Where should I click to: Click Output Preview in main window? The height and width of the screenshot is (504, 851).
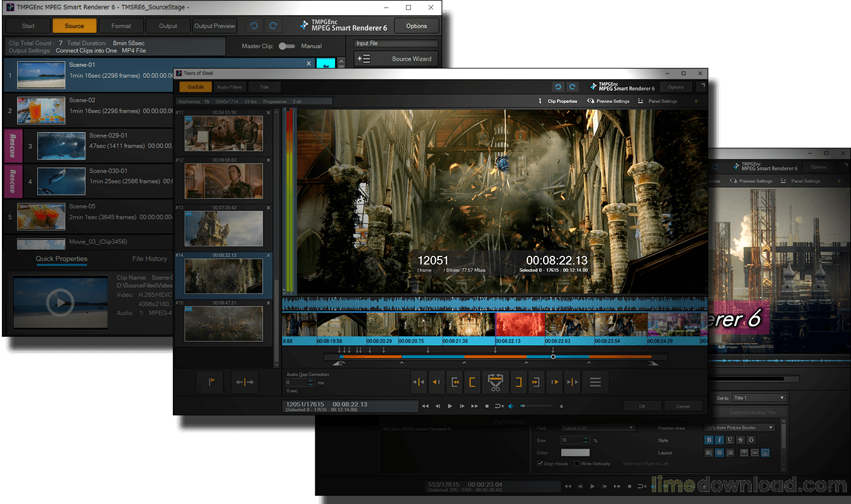(214, 26)
